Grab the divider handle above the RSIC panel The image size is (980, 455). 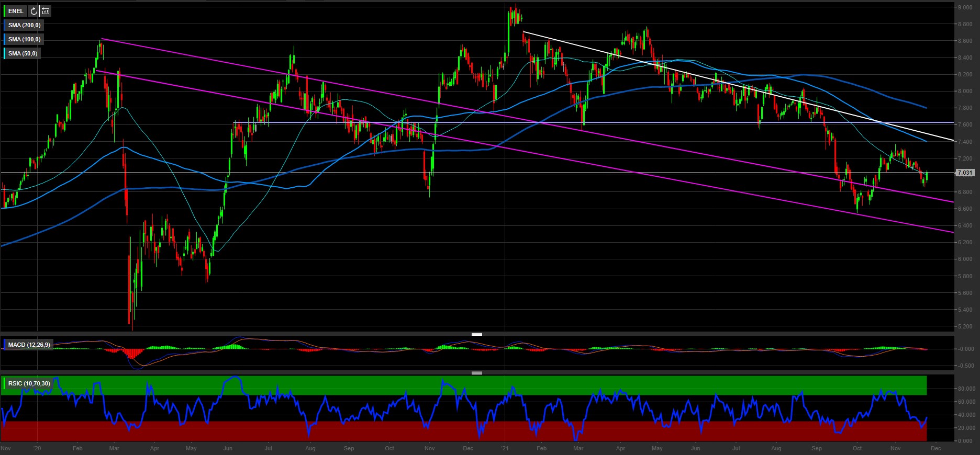476,373
